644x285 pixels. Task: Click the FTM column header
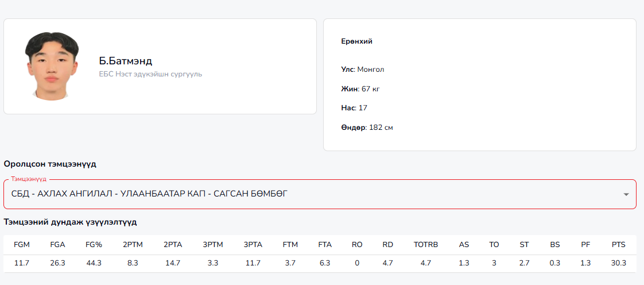coord(290,245)
